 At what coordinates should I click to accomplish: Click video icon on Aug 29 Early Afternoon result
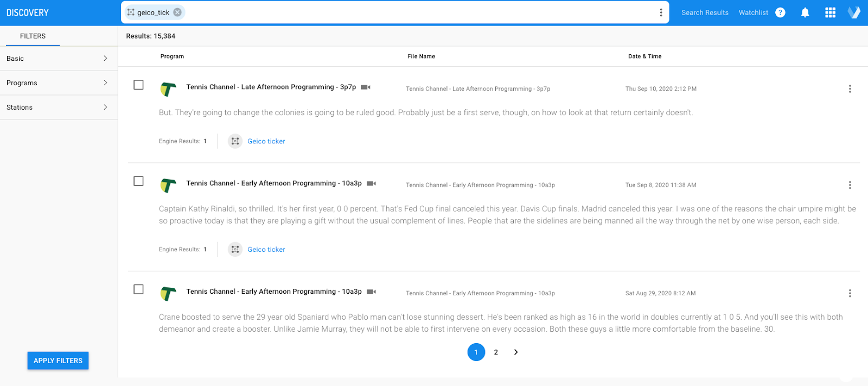click(371, 292)
